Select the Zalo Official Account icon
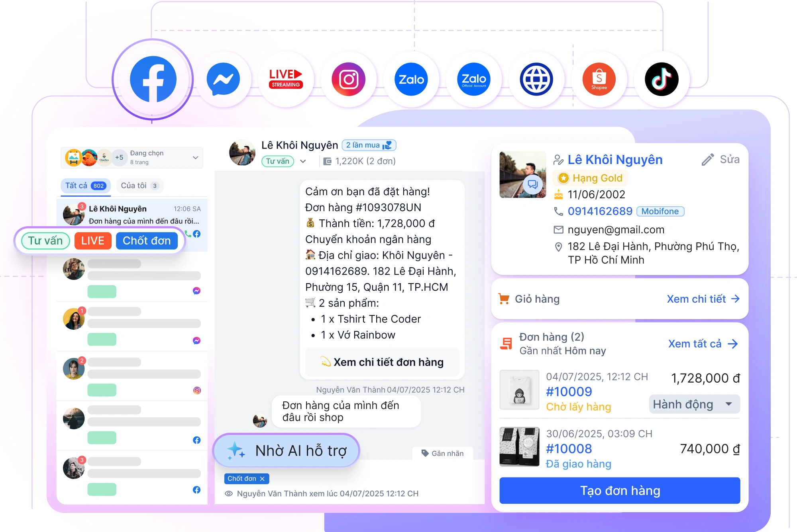The width and height of the screenshot is (797, 532). pos(474,79)
